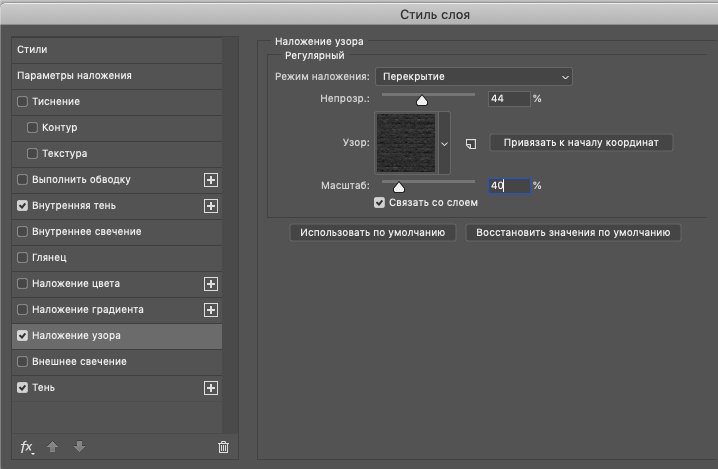The height and width of the screenshot is (469, 718).
Task: Click the Непрозр. opacity slider handle
Action: coord(422,100)
